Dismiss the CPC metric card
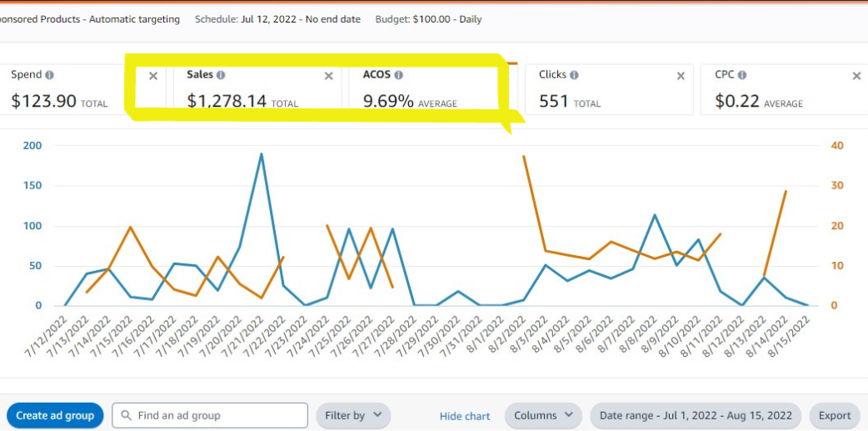The height and width of the screenshot is (431, 868). 856,76
